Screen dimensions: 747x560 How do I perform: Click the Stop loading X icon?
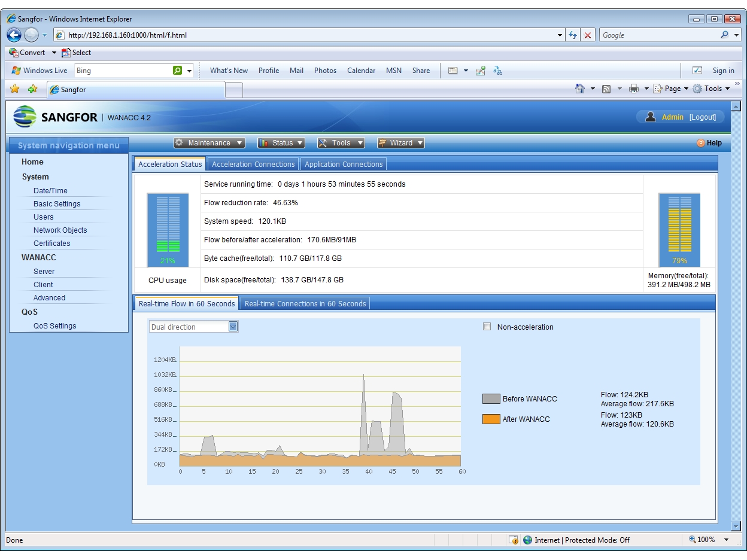pyautogui.click(x=588, y=35)
